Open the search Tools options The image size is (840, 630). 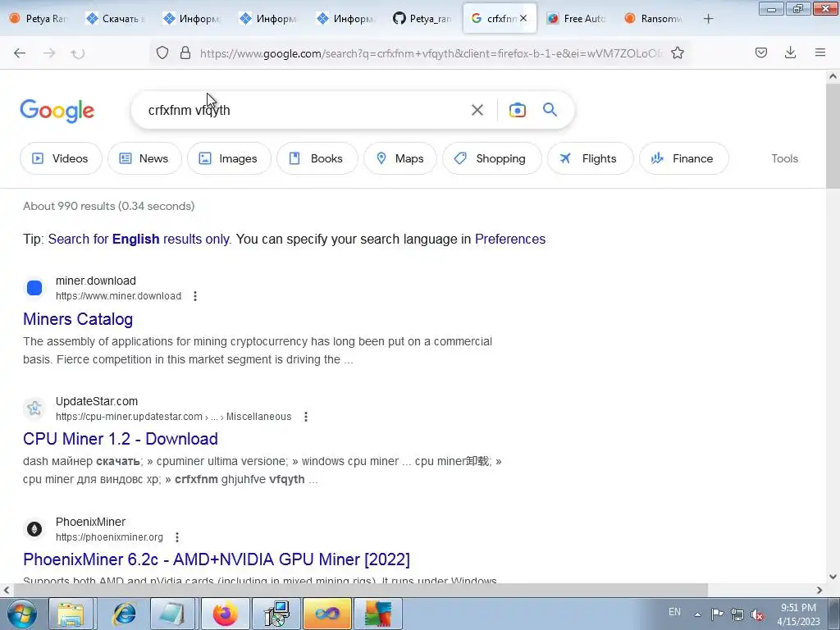tap(784, 158)
